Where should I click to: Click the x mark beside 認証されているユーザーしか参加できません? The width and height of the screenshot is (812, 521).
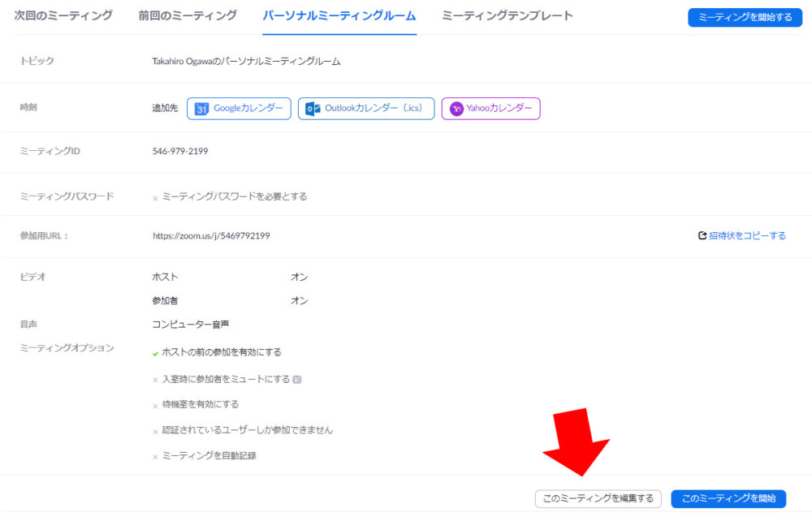[155, 432]
